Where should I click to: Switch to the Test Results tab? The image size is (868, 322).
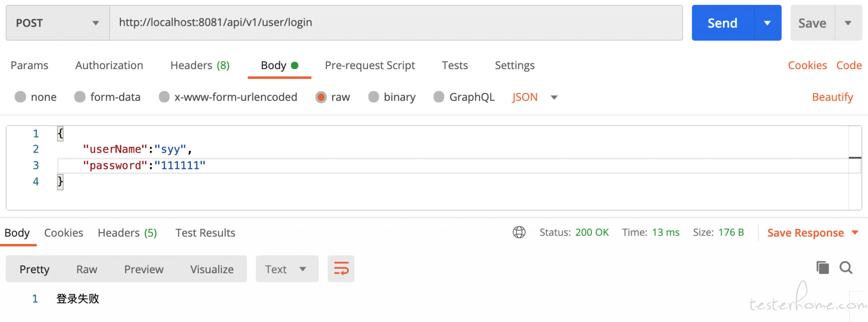[x=205, y=233]
